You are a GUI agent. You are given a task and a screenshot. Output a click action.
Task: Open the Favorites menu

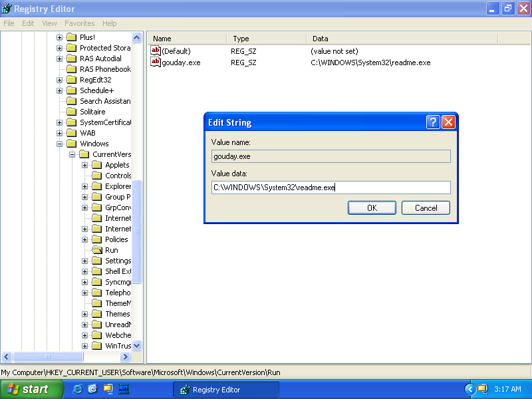[79, 23]
